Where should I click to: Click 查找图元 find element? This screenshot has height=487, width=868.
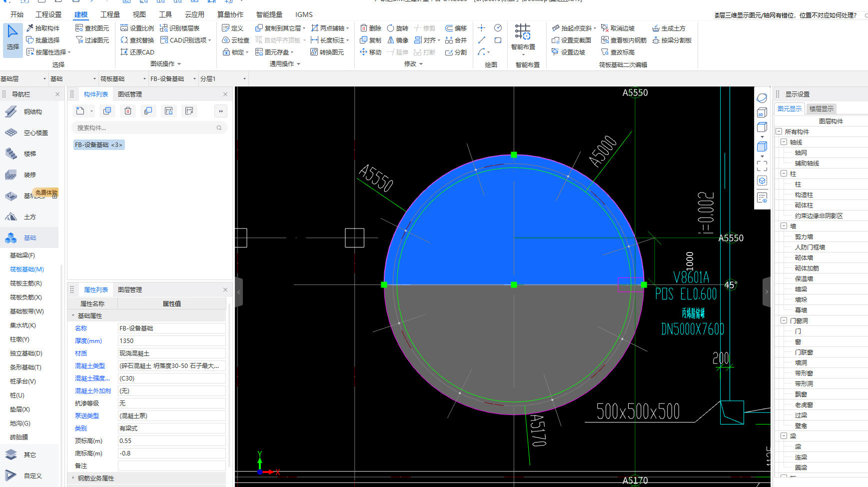(92, 28)
